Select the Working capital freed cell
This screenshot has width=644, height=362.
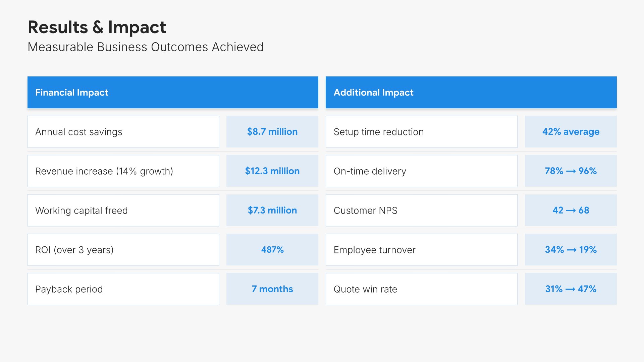tap(123, 210)
